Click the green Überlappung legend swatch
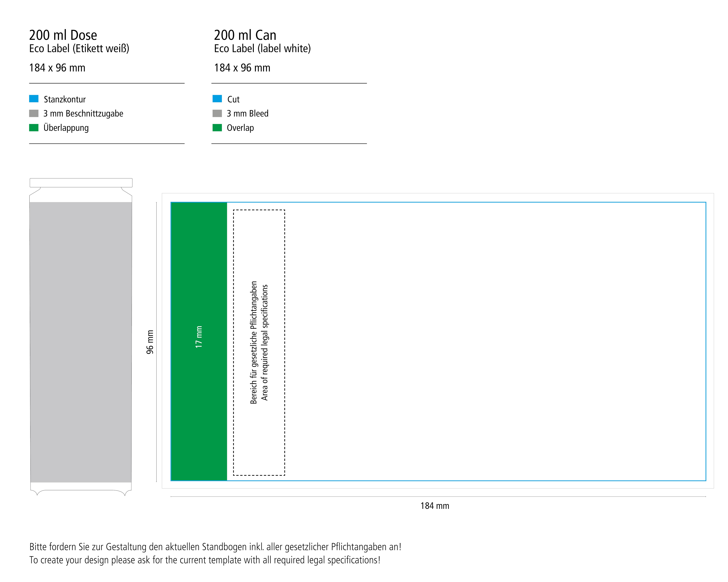 tap(34, 128)
